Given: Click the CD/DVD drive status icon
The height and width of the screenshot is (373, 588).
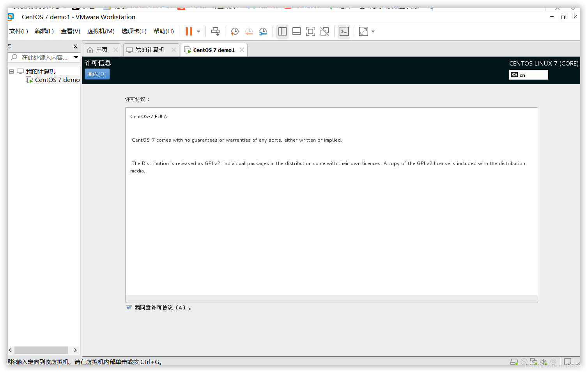Looking at the screenshot, I should (524, 362).
